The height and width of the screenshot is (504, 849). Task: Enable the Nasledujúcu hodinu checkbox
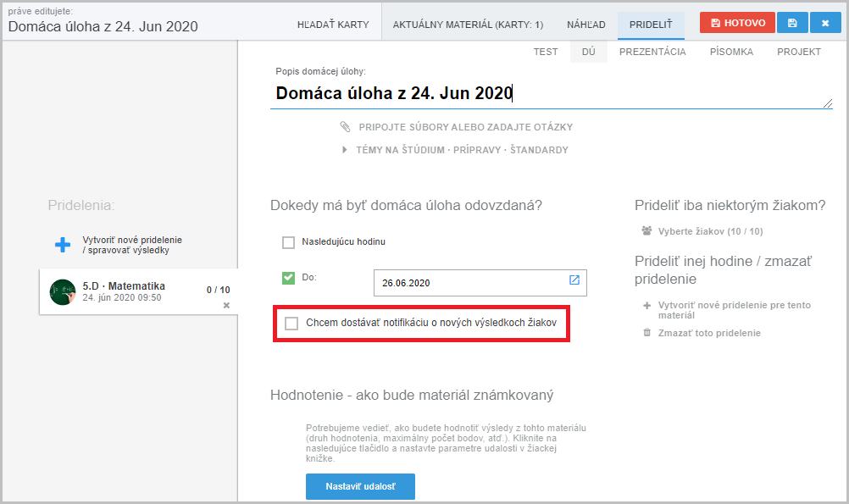pyautogui.click(x=288, y=242)
